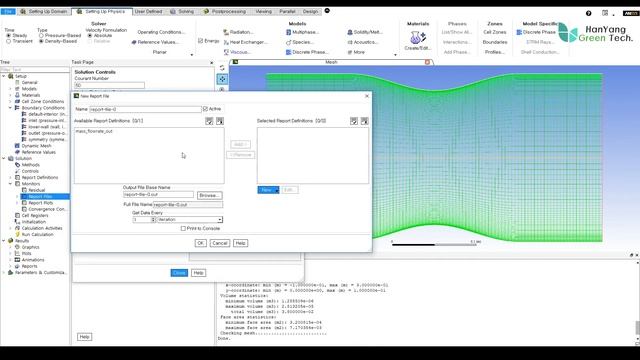Click the Courant Number field
This screenshot has width=640, height=360.
pyautogui.click(x=109, y=85)
